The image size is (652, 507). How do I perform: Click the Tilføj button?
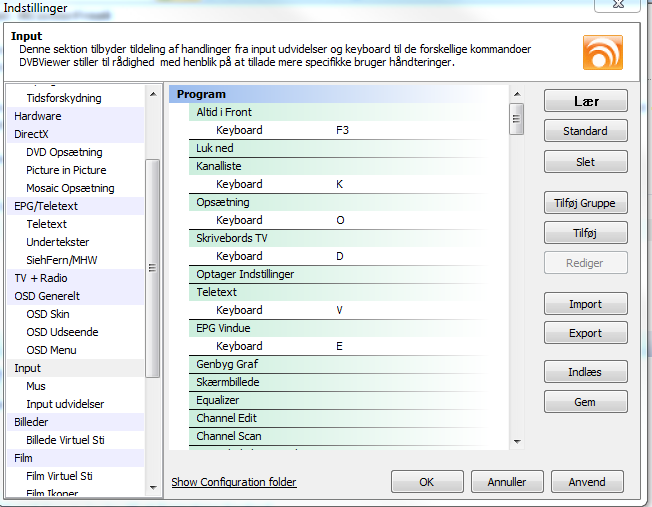click(585, 233)
